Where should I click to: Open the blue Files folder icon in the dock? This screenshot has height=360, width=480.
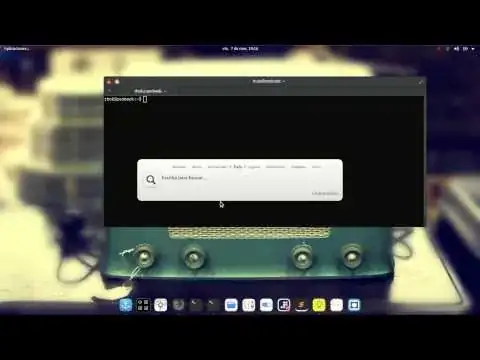[231, 305]
